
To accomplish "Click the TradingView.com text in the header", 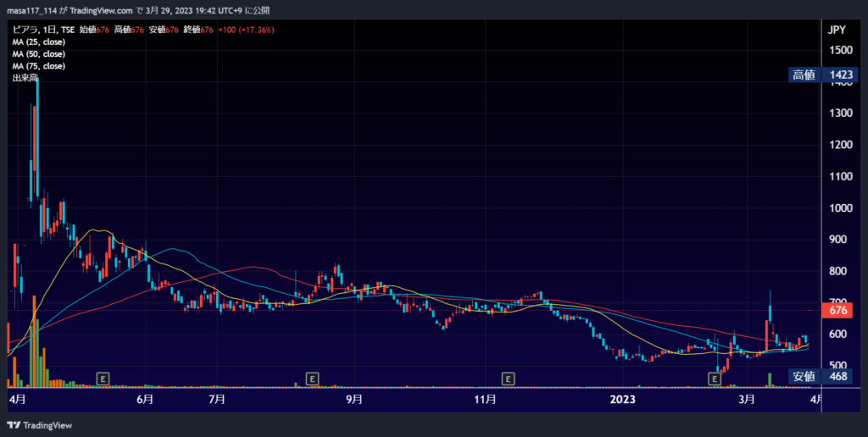I will point(102,10).
